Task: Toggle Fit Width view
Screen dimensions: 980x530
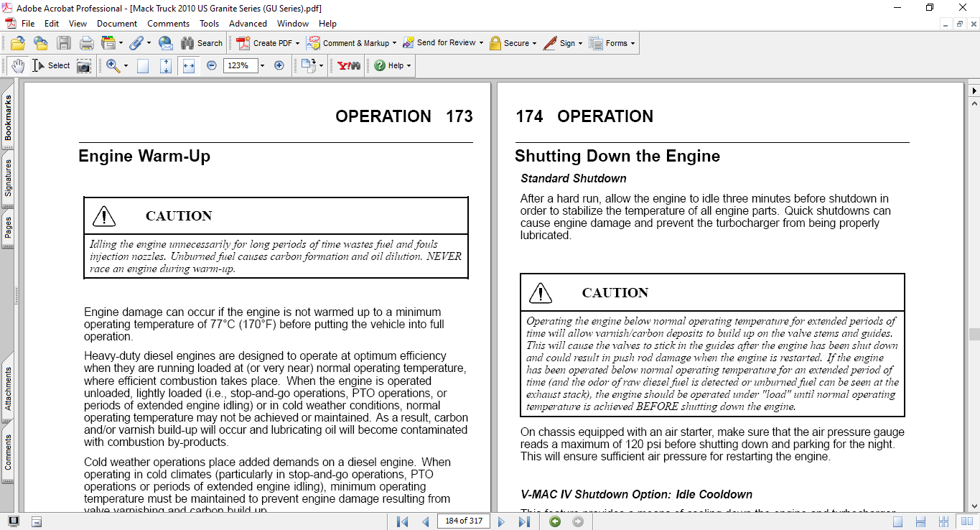Action: (189, 65)
